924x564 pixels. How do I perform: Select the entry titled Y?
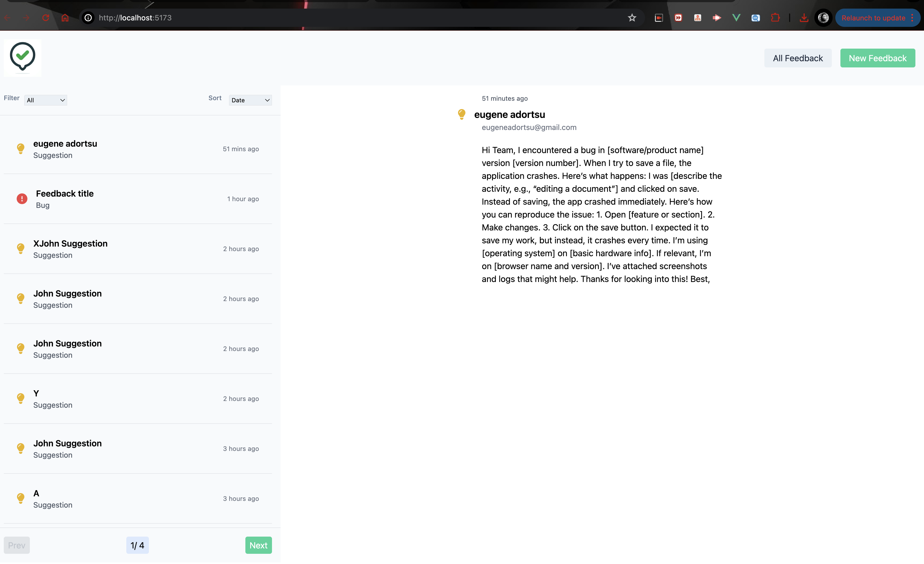(x=138, y=398)
